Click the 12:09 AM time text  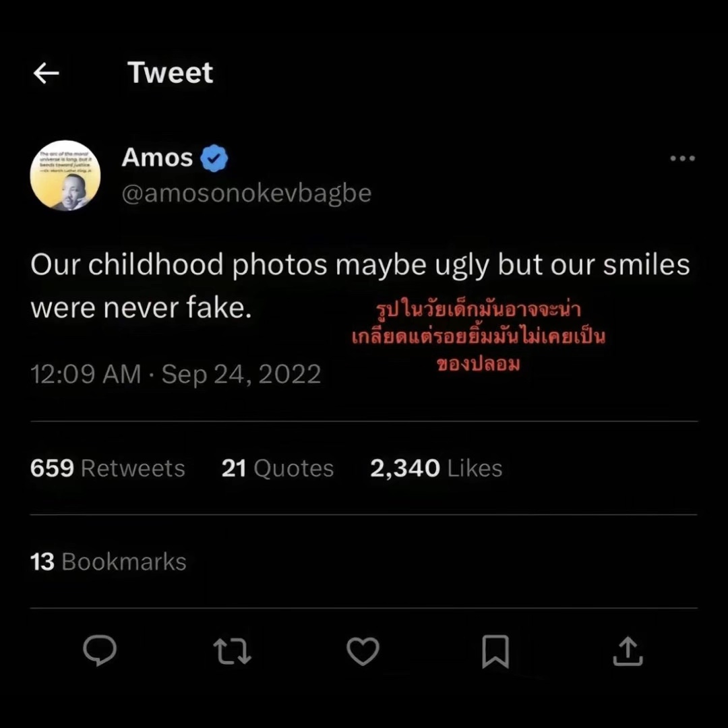tap(86, 374)
